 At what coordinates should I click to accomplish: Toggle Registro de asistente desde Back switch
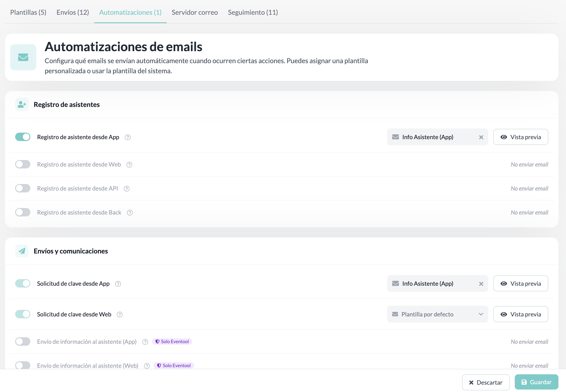(x=23, y=212)
